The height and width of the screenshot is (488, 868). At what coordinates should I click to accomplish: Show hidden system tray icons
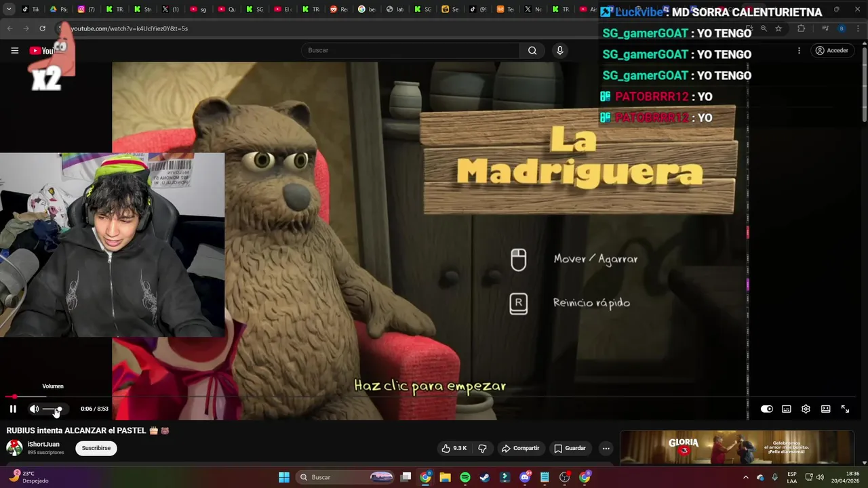[x=745, y=477]
